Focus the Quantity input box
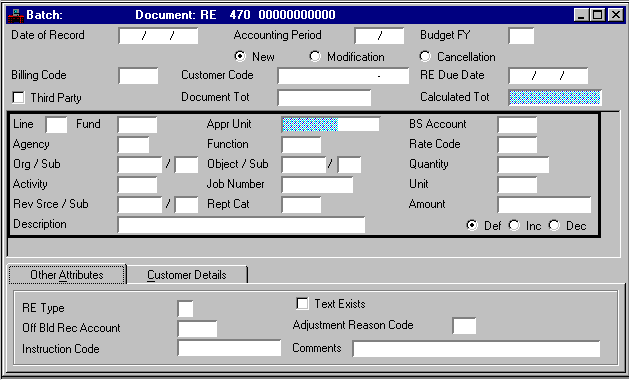Image resolution: width=629 pixels, height=380 pixels. click(523, 165)
